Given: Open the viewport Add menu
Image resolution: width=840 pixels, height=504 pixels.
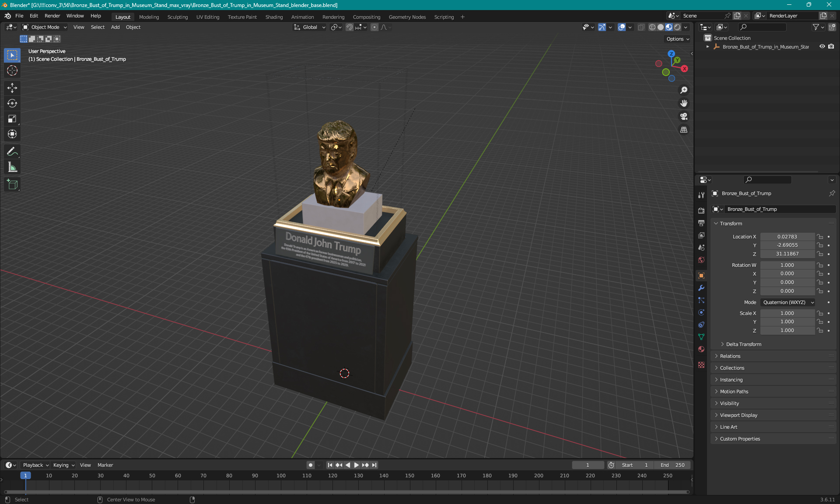Looking at the screenshot, I should point(115,27).
